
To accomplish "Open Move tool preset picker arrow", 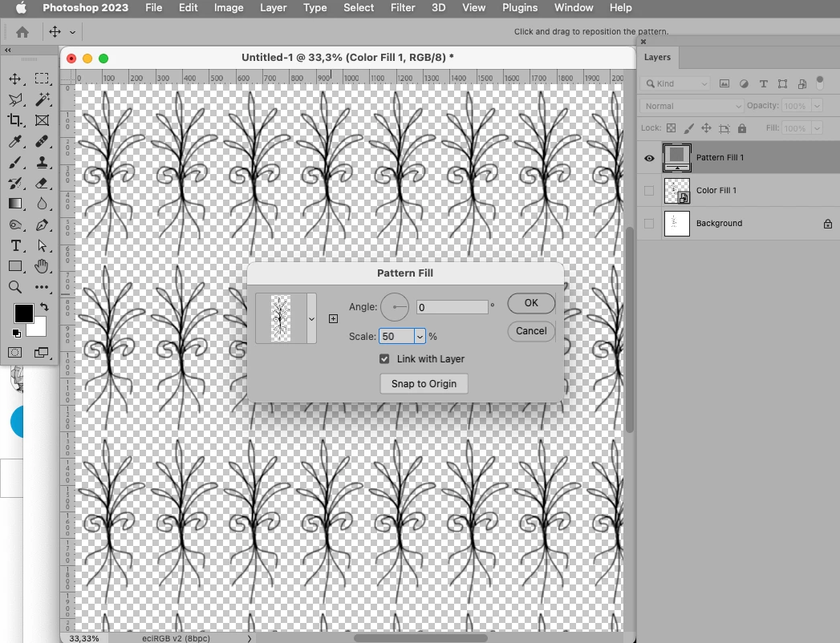I will click(72, 32).
